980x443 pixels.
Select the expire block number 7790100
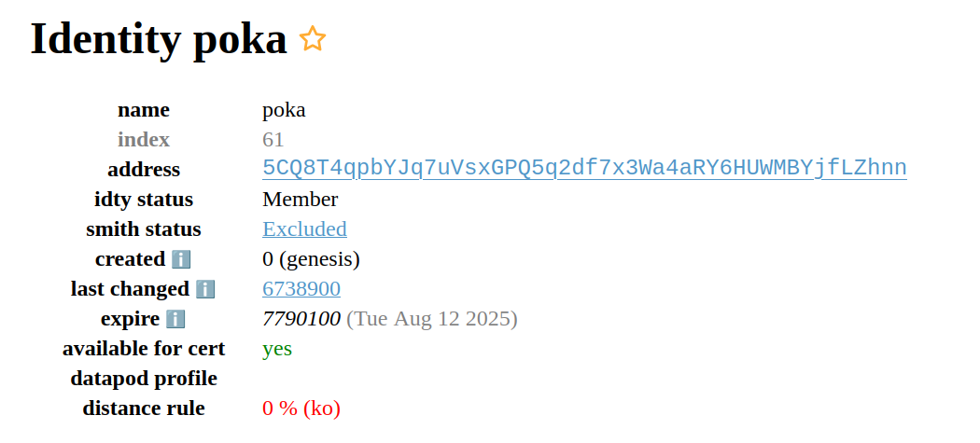point(301,319)
